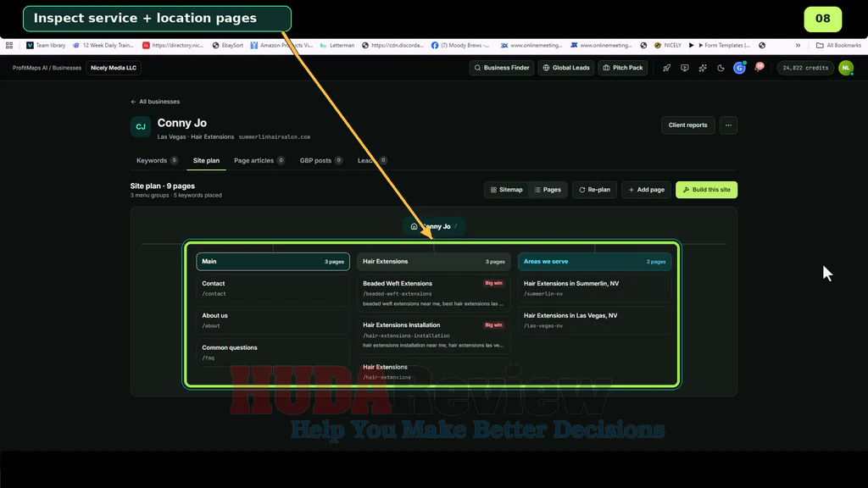View the 24,822 credits balance

coord(805,68)
